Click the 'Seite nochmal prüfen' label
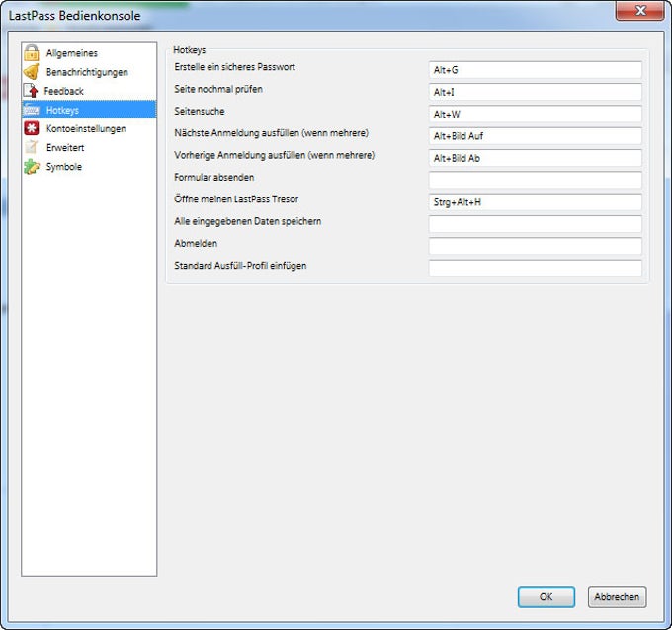 point(218,89)
